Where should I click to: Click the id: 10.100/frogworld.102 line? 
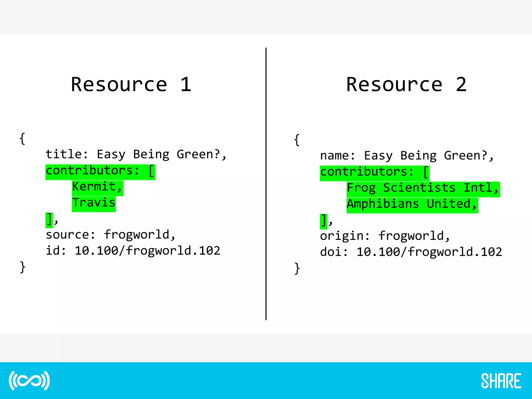pos(133,251)
